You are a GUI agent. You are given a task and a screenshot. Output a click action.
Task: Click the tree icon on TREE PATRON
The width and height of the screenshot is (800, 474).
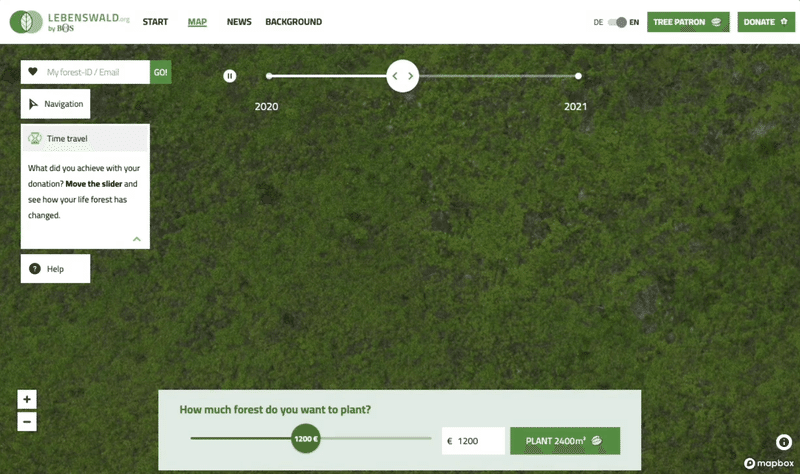pos(716,22)
